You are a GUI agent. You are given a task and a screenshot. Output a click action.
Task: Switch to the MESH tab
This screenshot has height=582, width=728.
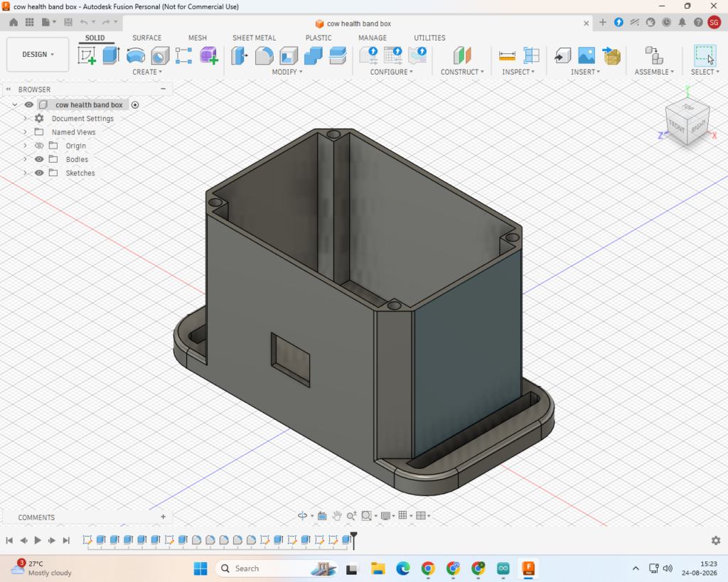pyautogui.click(x=198, y=38)
